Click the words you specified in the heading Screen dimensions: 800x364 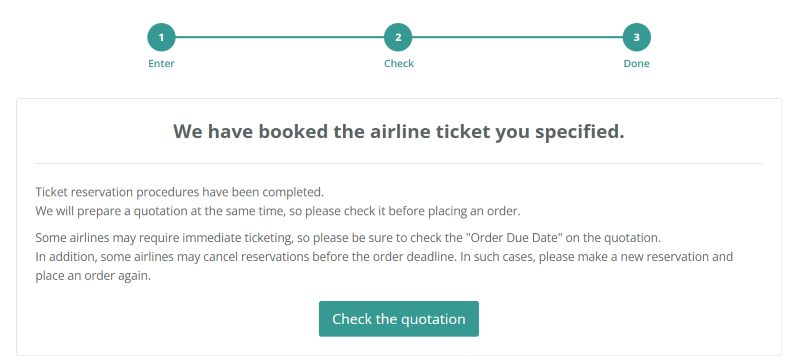560,132
